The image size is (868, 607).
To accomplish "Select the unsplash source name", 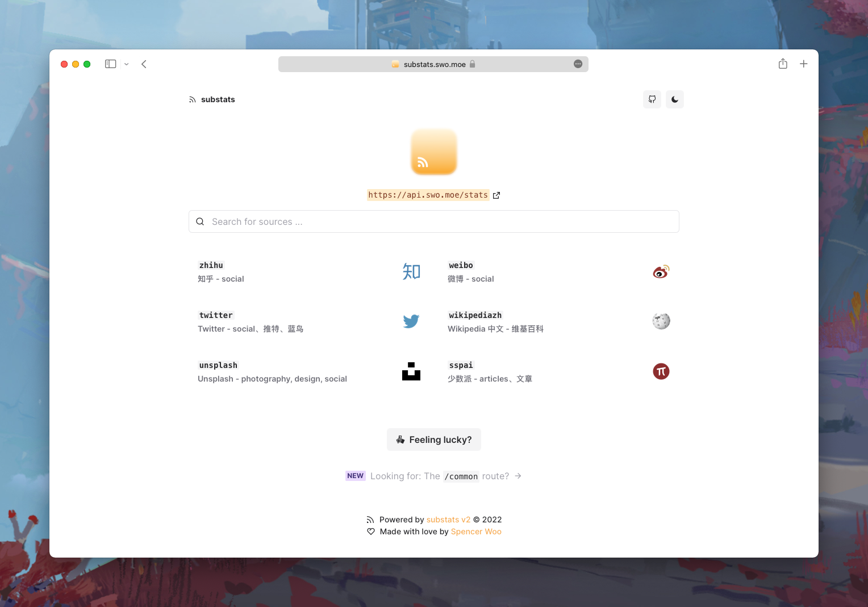I will tap(218, 365).
